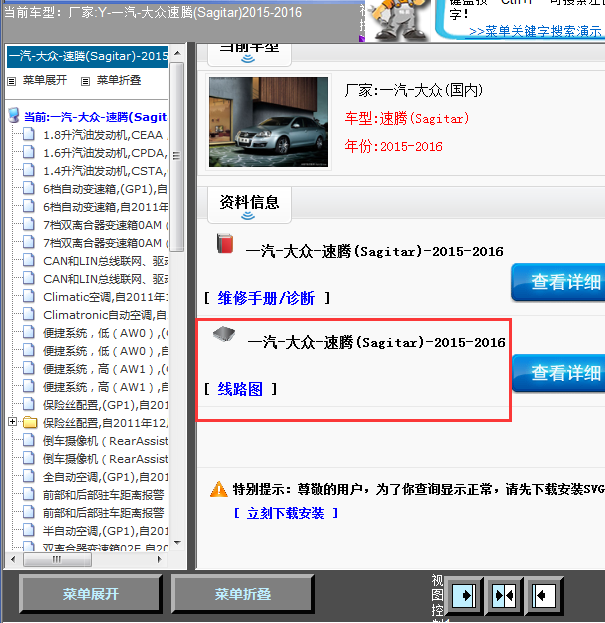Click the horizontal scrollbar right arrow

tap(159, 559)
